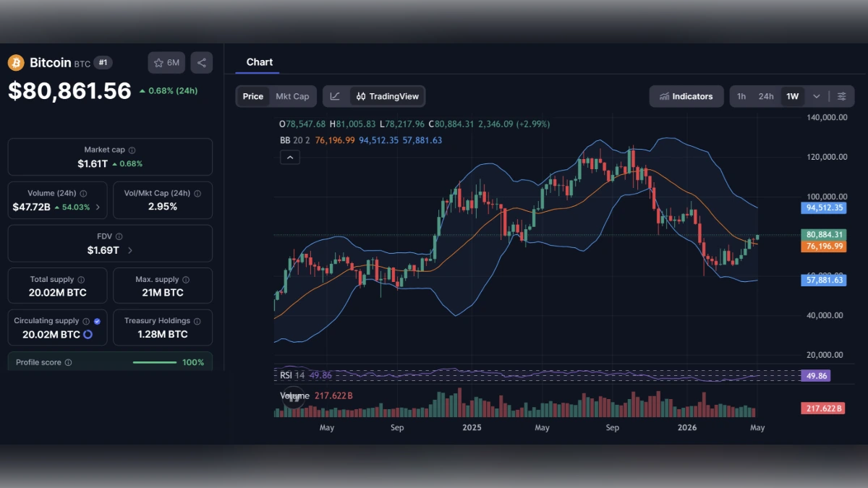
Task: Open the share icon button
Action: pyautogui.click(x=202, y=63)
